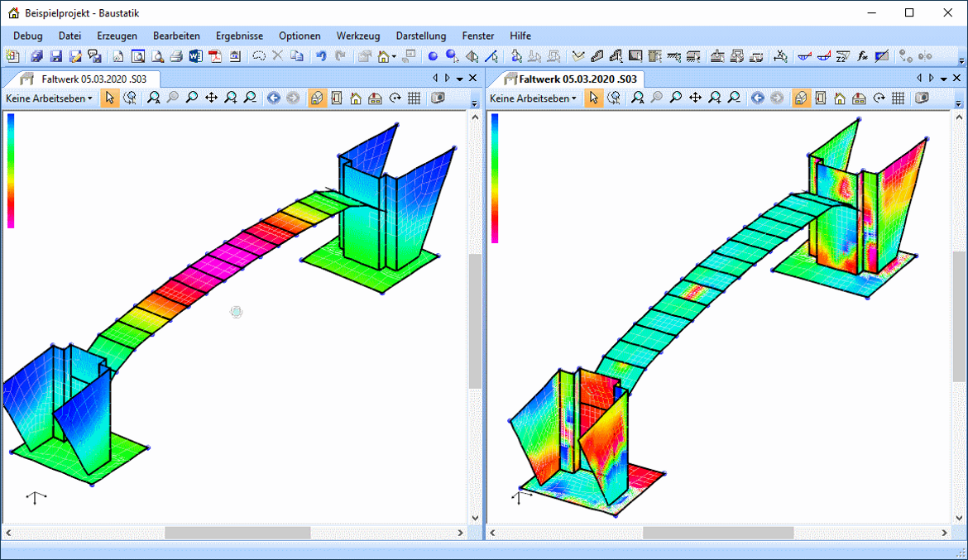Viewport: 968px width, 560px height.
Task: Expand the house icon dropdown arrow in main toolbar
Action: pyautogui.click(x=394, y=57)
